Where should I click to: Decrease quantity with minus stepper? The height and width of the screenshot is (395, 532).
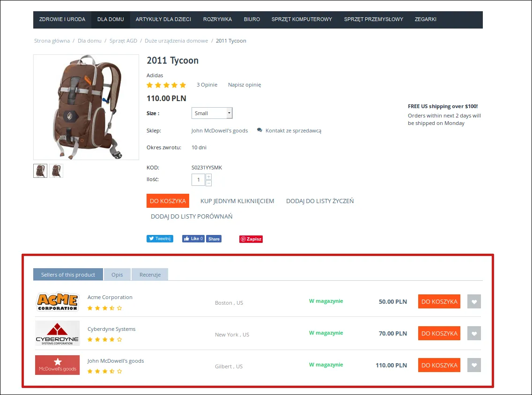[209, 183]
